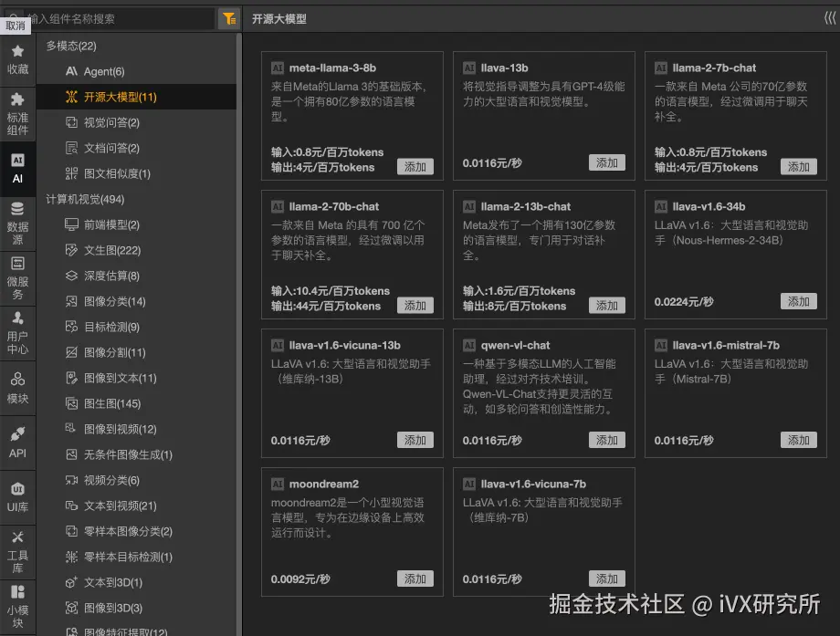Select the 图像到文本(11) category
Image resolution: width=840 pixels, height=636 pixels.
137,378
